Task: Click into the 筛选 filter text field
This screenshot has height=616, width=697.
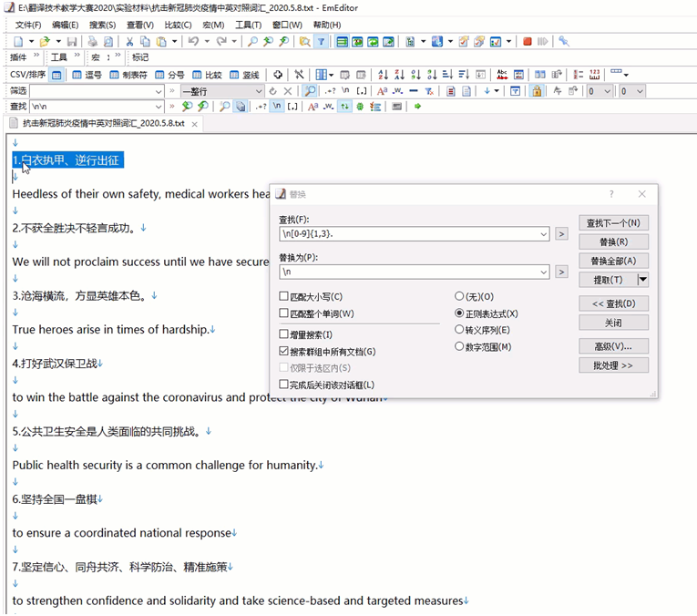Action: [x=96, y=91]
